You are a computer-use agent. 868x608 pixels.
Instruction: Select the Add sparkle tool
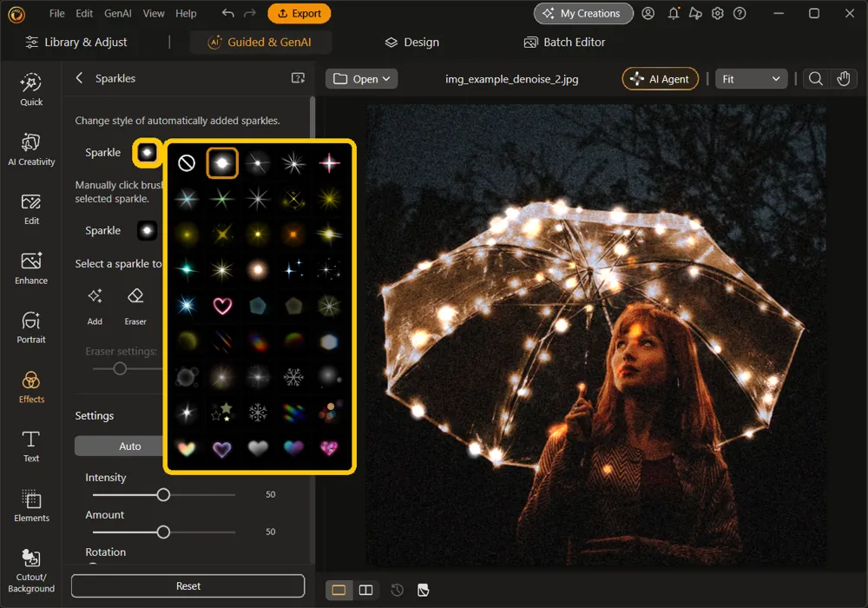95,306
